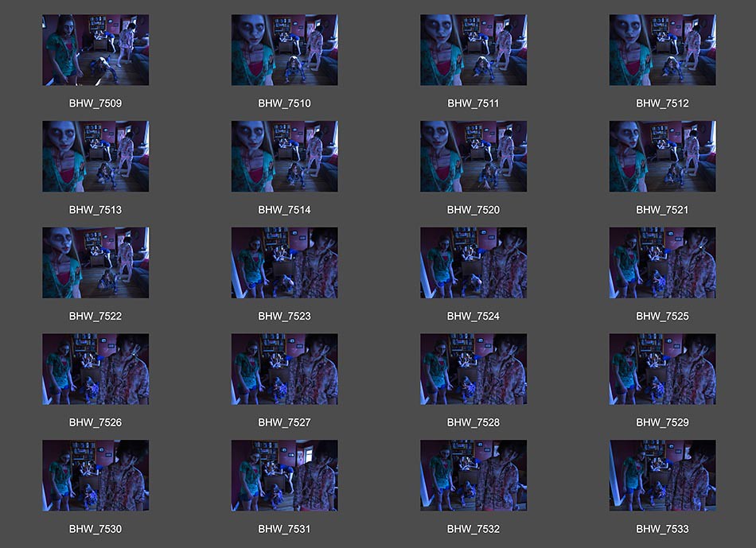Click the label text BHW_7522
The width and height of the screenshot is (756, 548).
click(x=95, y=317)
